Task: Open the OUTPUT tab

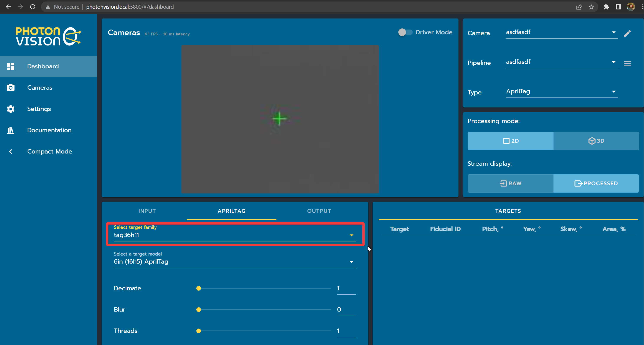Action: pos(319,211)
